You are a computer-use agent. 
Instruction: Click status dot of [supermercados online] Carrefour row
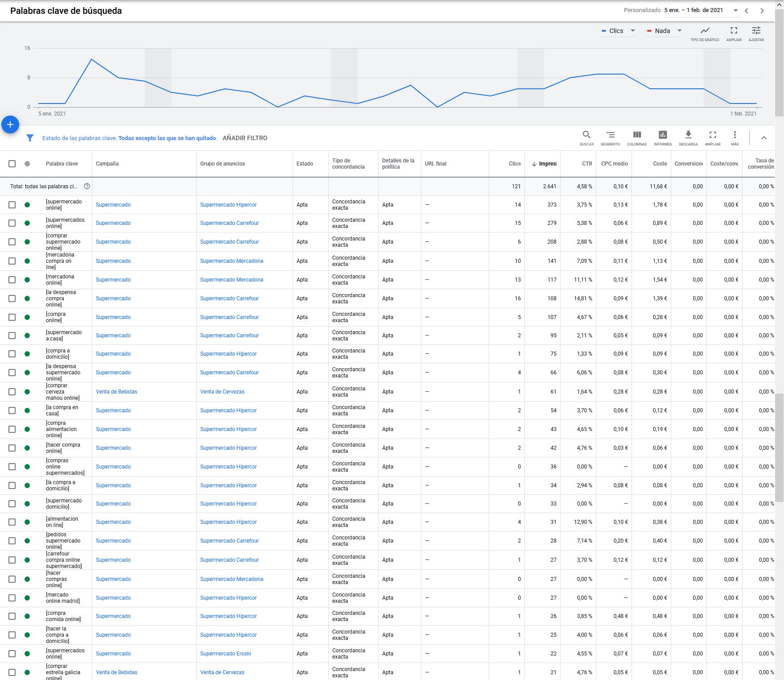tap(27, 223)
